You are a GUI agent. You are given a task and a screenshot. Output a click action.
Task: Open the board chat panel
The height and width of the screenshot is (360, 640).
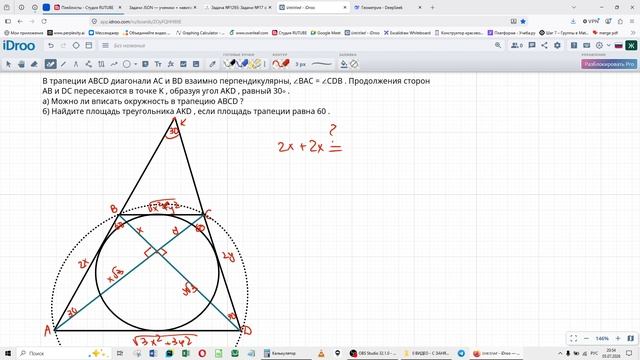532,45
